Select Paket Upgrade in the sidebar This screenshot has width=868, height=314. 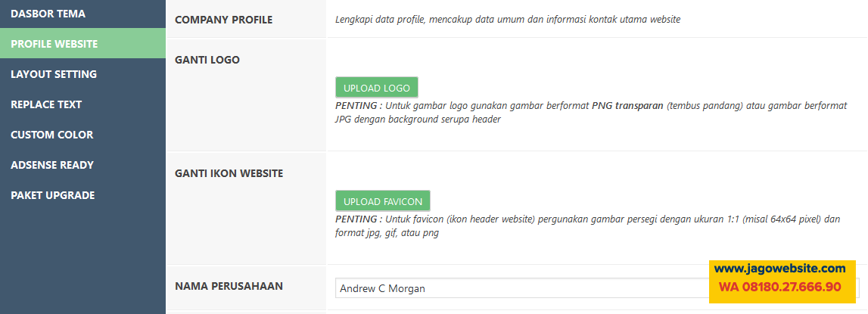point(52,195)
